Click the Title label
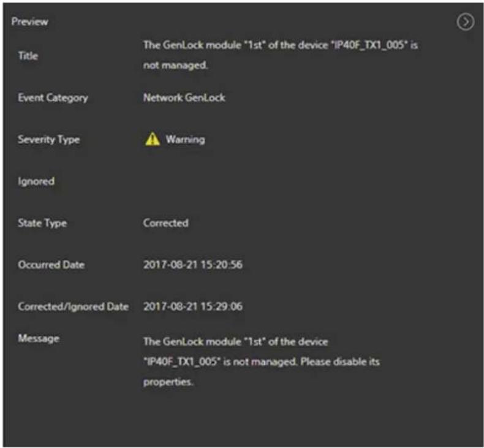 (28, 56)
